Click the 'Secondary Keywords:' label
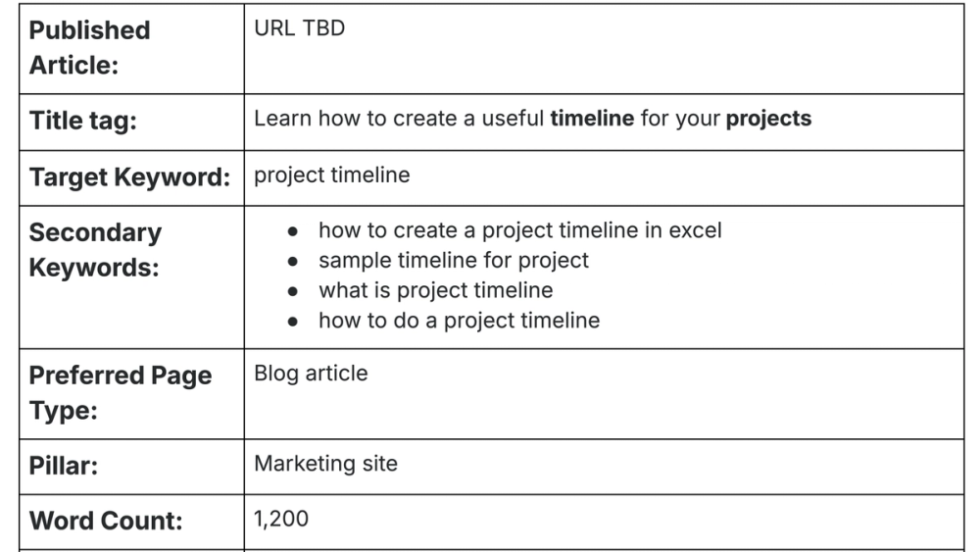 click(95, 250)
